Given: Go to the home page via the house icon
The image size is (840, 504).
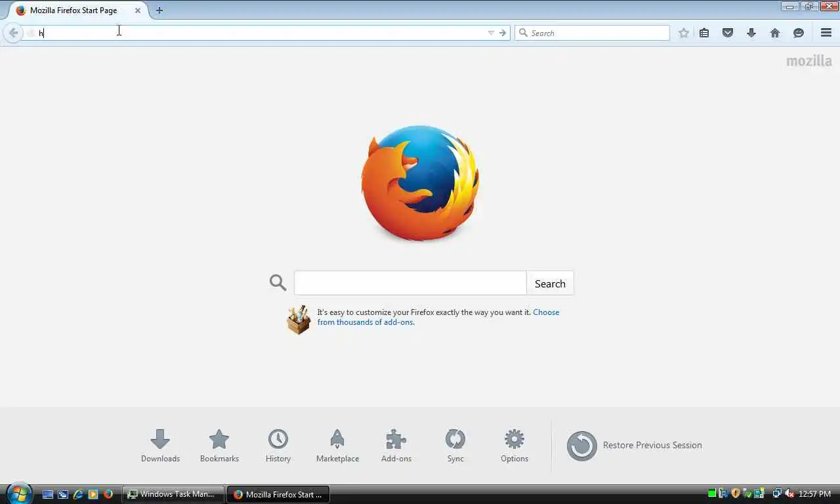Looking at the screenshot, I should click(775, 33).
